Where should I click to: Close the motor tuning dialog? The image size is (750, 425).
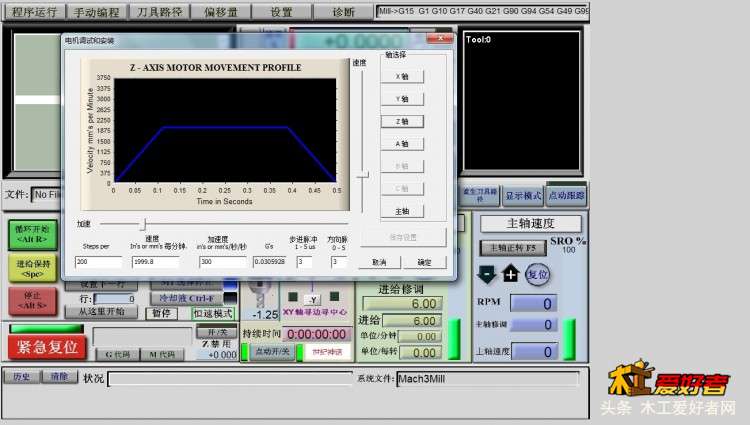point(439,38)
